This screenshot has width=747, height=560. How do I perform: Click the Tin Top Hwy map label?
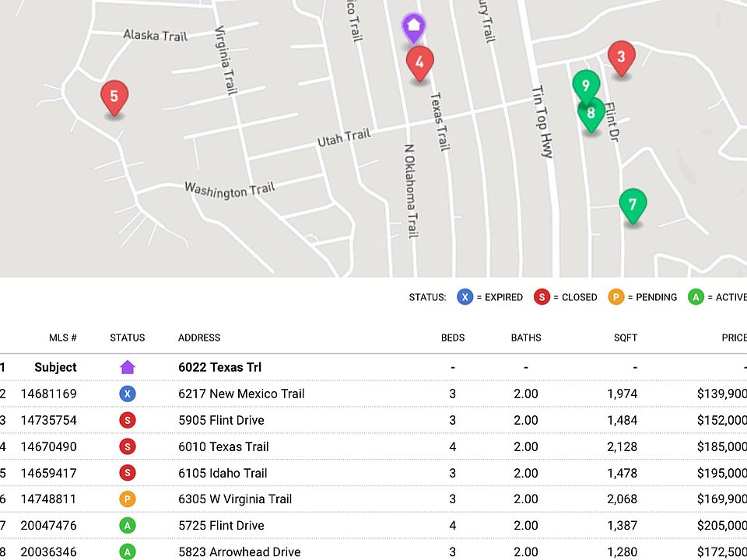pos(542,122)
